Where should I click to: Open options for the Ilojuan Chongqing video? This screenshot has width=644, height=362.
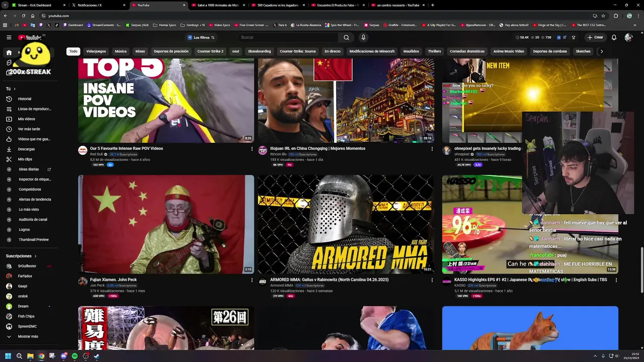click(432, 149)
